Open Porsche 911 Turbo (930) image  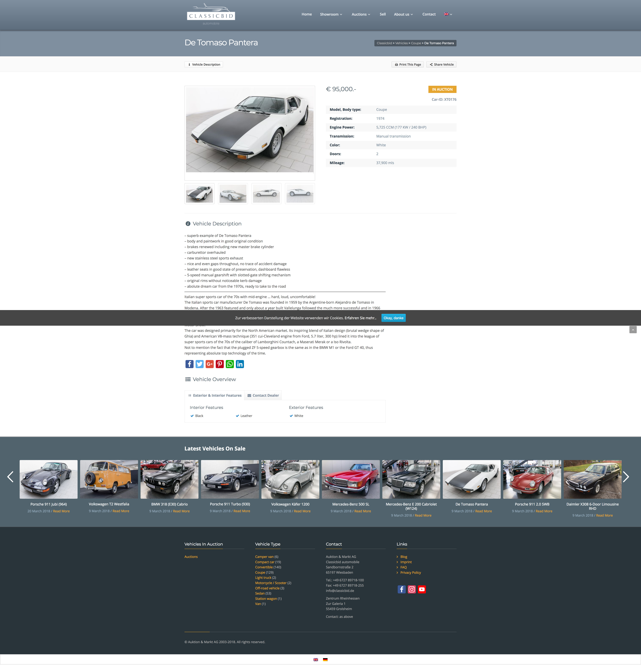pyautogui.click(x=230, y=479)
